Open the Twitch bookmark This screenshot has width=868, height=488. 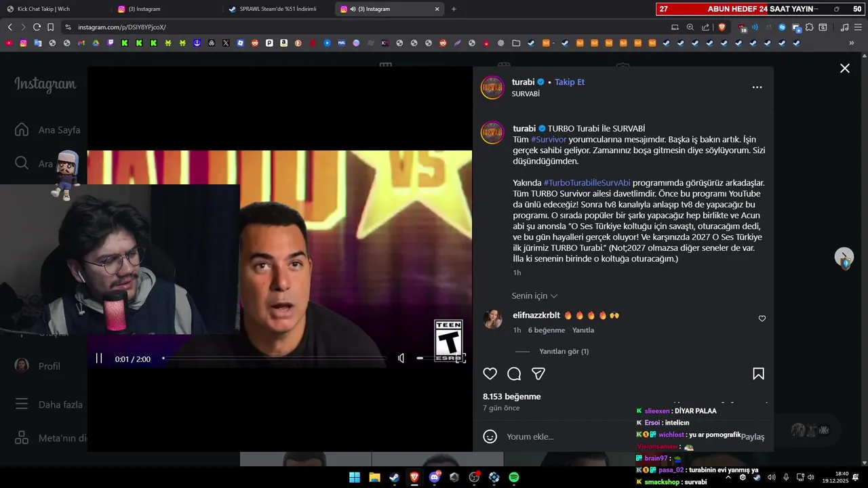tap(111, 43)
